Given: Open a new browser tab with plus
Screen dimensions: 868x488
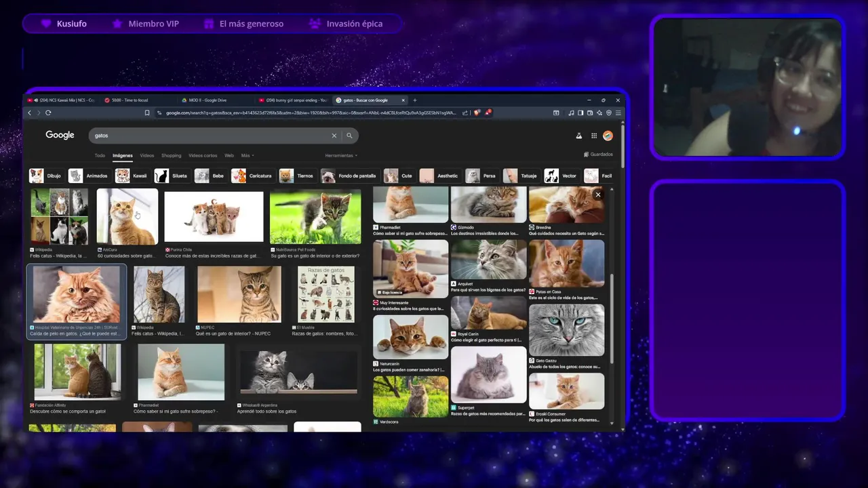Looking at the screenshot, I should [x=414, y=100].
